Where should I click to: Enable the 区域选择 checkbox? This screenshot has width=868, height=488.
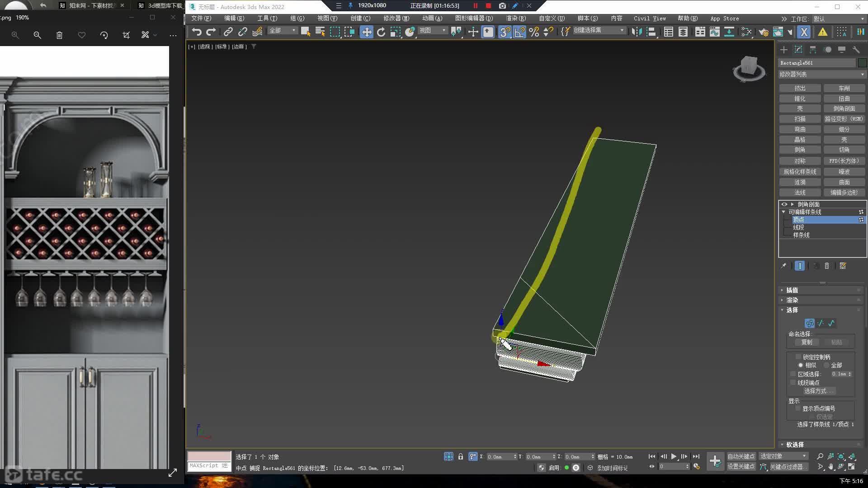tap(793, 374)
